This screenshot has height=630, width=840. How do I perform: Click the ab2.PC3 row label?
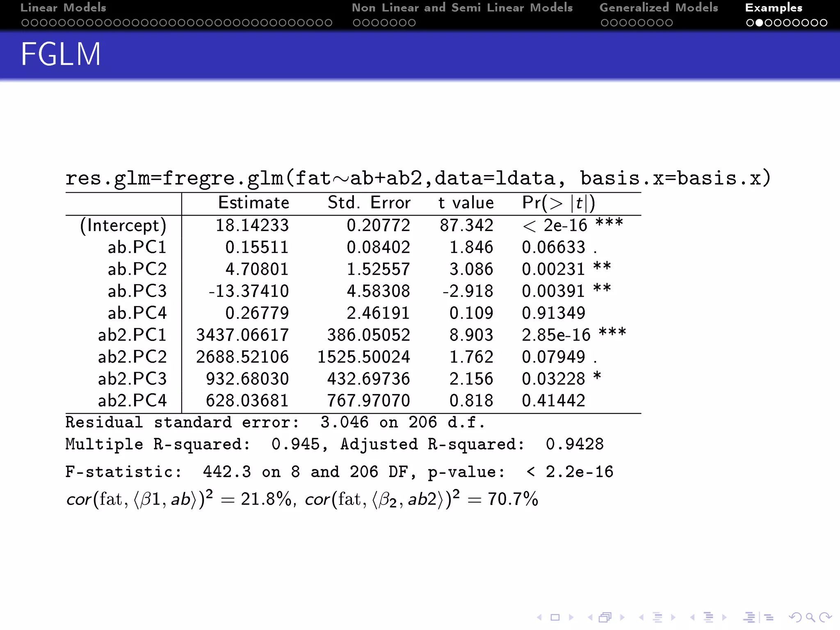point(132,379)
